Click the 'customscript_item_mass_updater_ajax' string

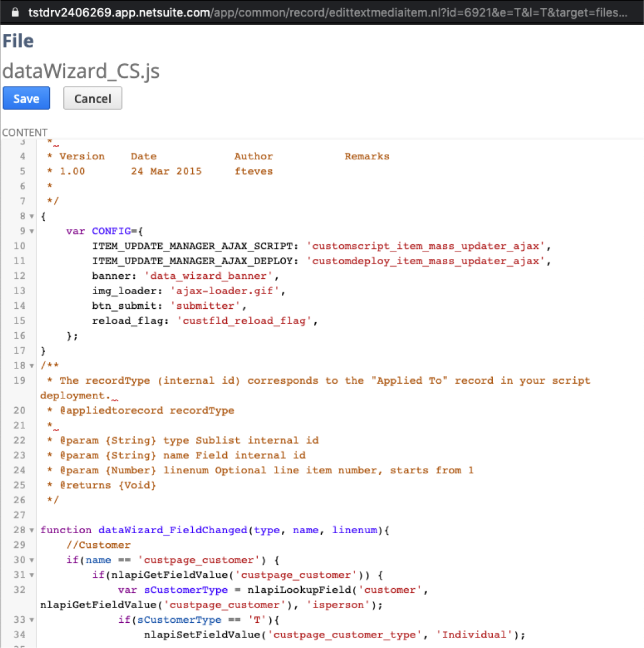425,246
